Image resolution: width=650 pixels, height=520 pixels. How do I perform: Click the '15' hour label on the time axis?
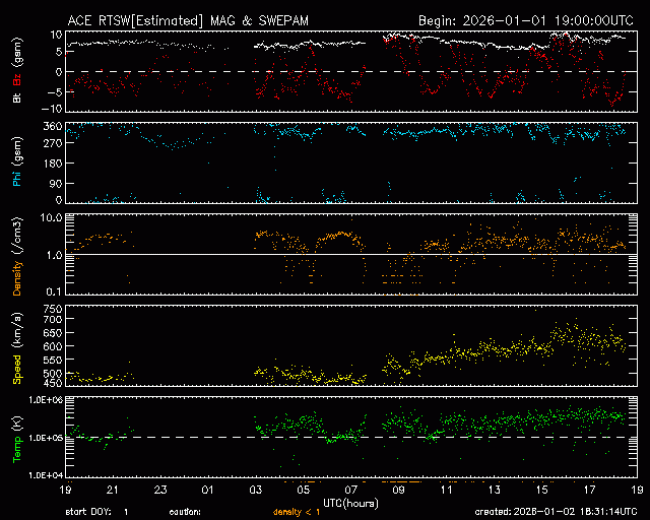coord(542,490)
